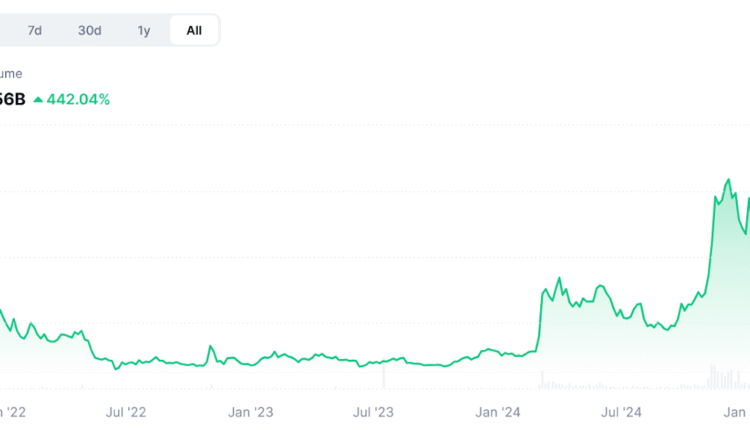
Task: Click the Jul '24 axis label
Action: click(x=622, y=411)
